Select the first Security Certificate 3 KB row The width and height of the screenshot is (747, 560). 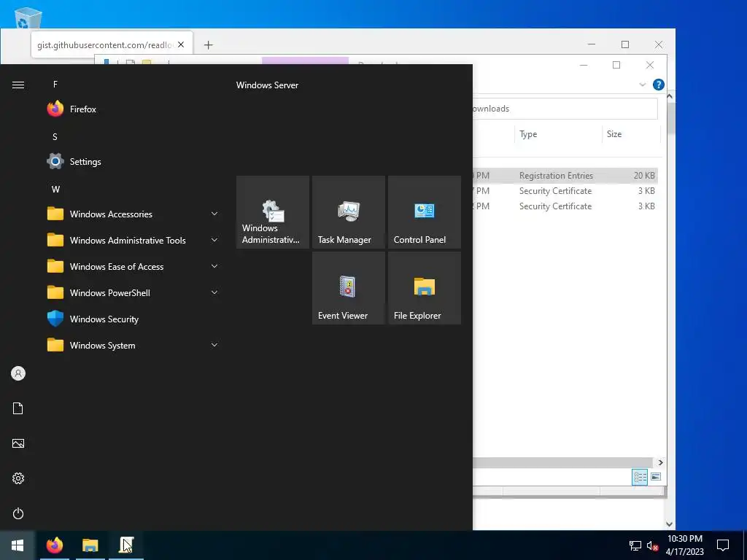click(x=565, y=191)
